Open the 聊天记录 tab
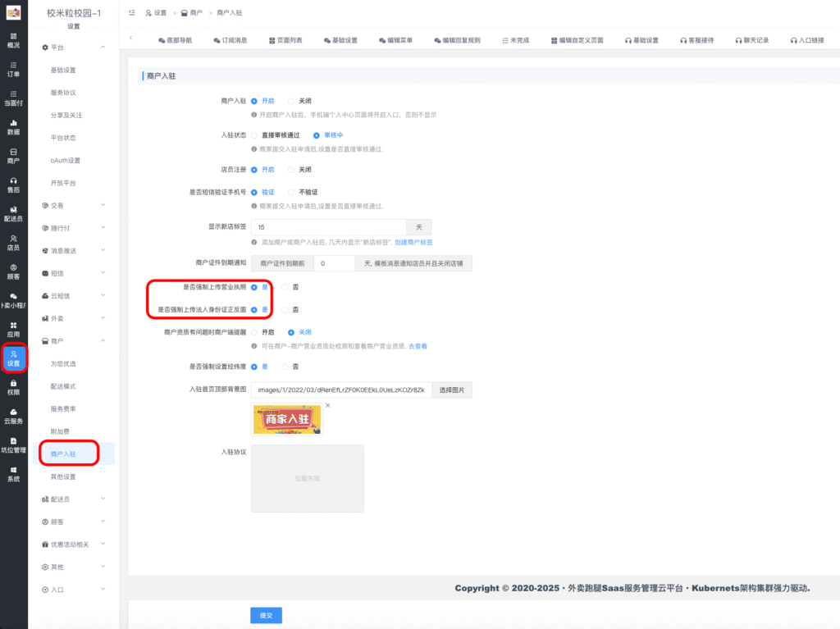This screenshot has height=629, width=840. click(x=751, y=39)
